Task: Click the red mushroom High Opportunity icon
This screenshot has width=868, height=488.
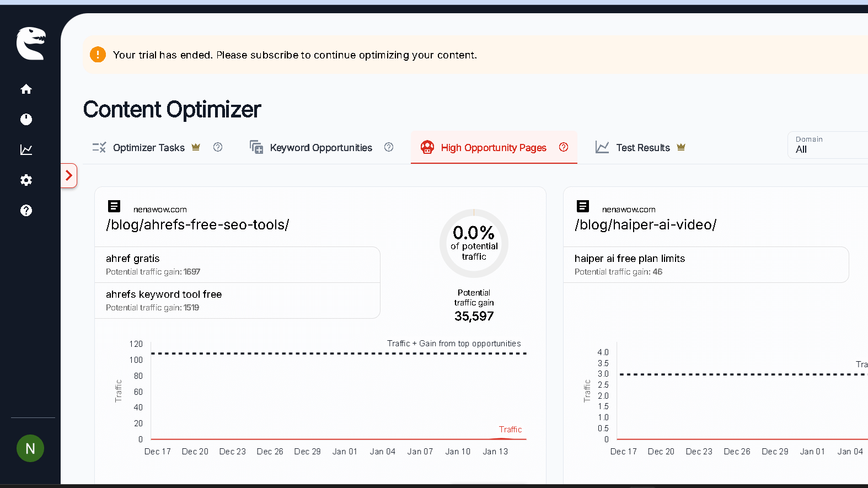Action: [x=427, y=147]
